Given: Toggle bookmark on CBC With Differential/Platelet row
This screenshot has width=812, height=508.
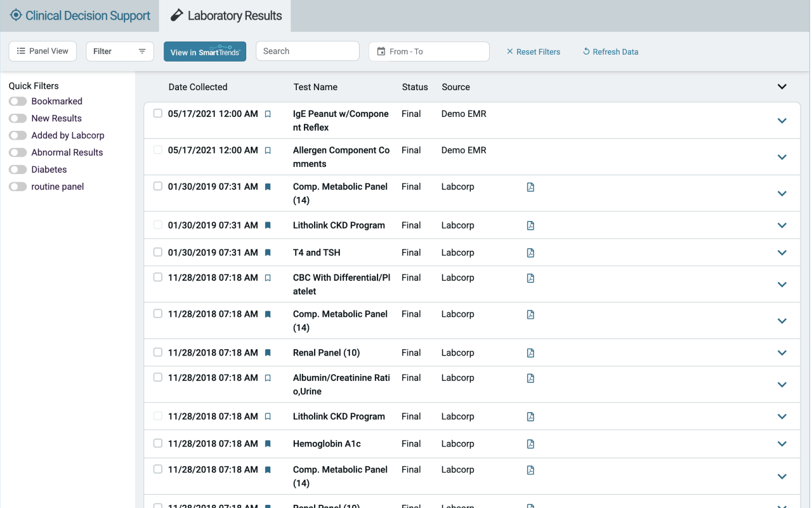Looking at the screenshot, I should pyautogui.click(x=268, y=278).
